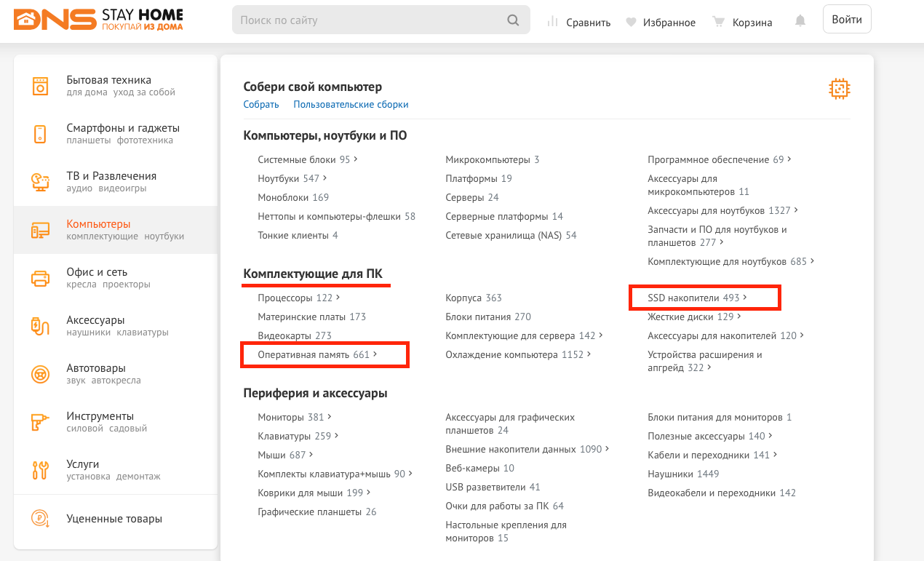
Task: Click the Автотовары steering wheel icon
Action: 40,374
